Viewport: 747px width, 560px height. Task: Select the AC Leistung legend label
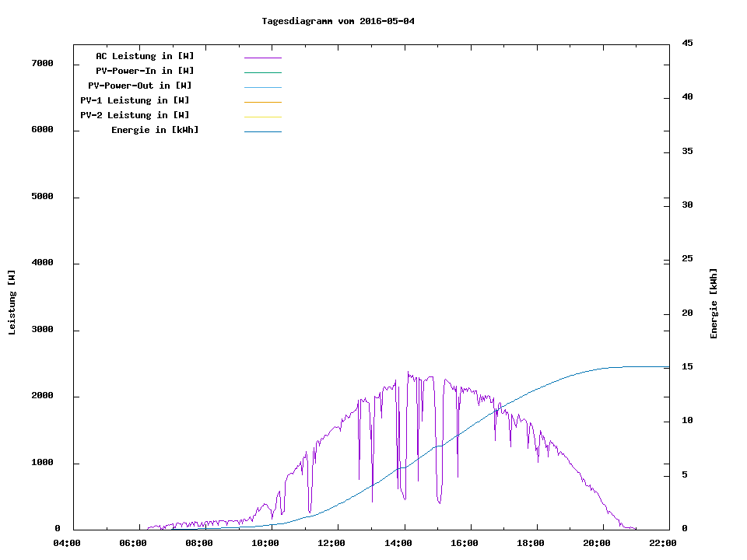(145, 56)
